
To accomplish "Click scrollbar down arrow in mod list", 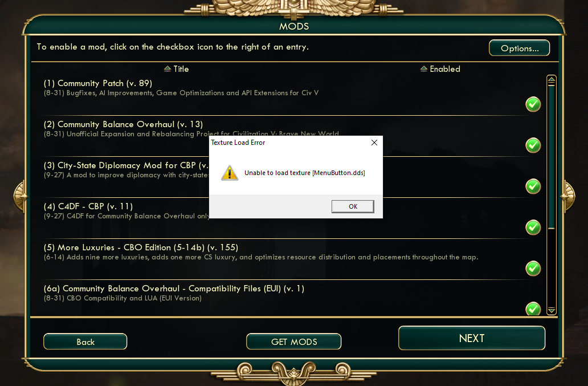I will 552,311.
